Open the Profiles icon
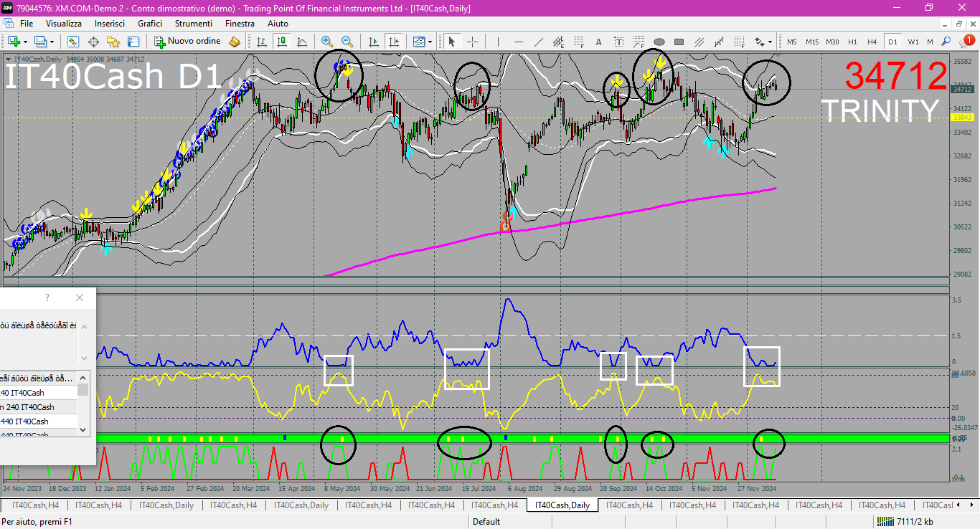980x529 pixels. pyautogui.click(x=40, y=42)
